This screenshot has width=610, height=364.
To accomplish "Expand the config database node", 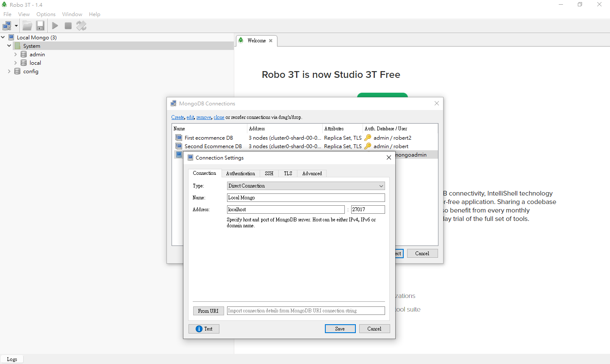I will coord(9,72).
